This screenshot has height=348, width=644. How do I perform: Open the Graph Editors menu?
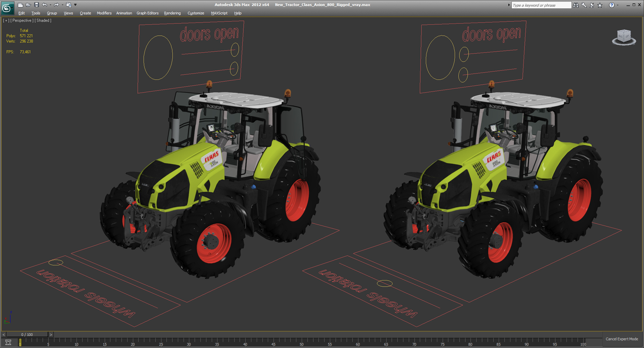148,13
